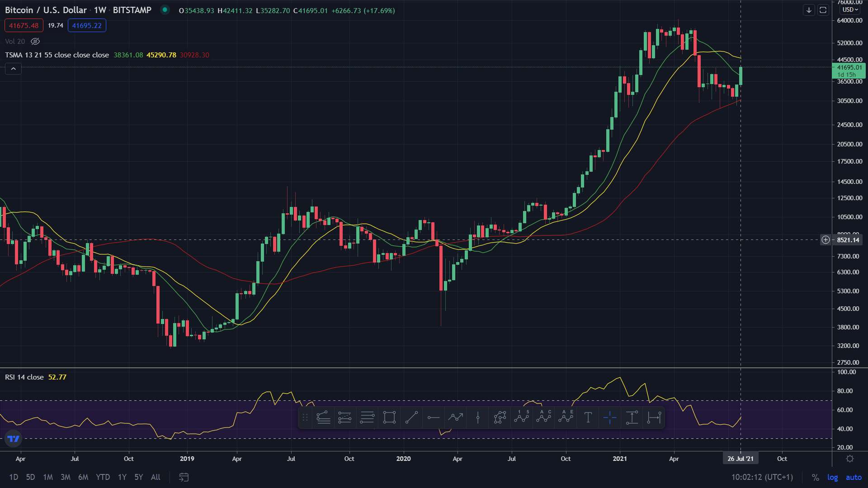
Task: Open the USD currency dropdown
Action: pos(850,9)
